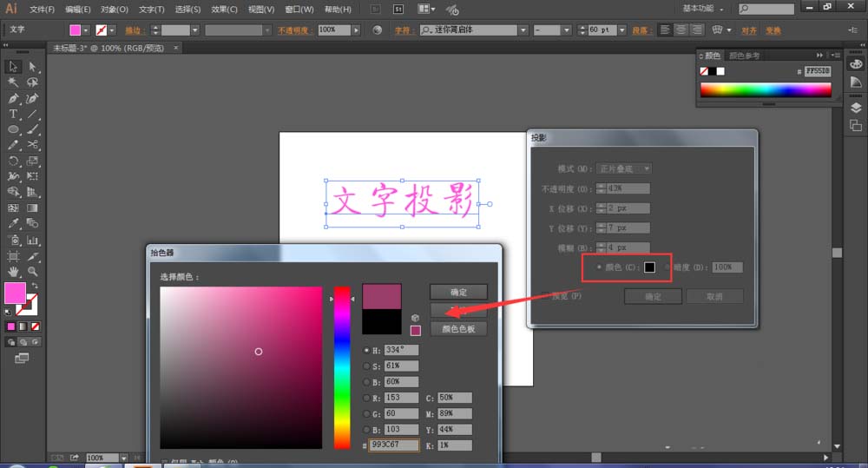Select the Eyedropper tool
This screenshot has height=468, width=868.
pos(13,224)
